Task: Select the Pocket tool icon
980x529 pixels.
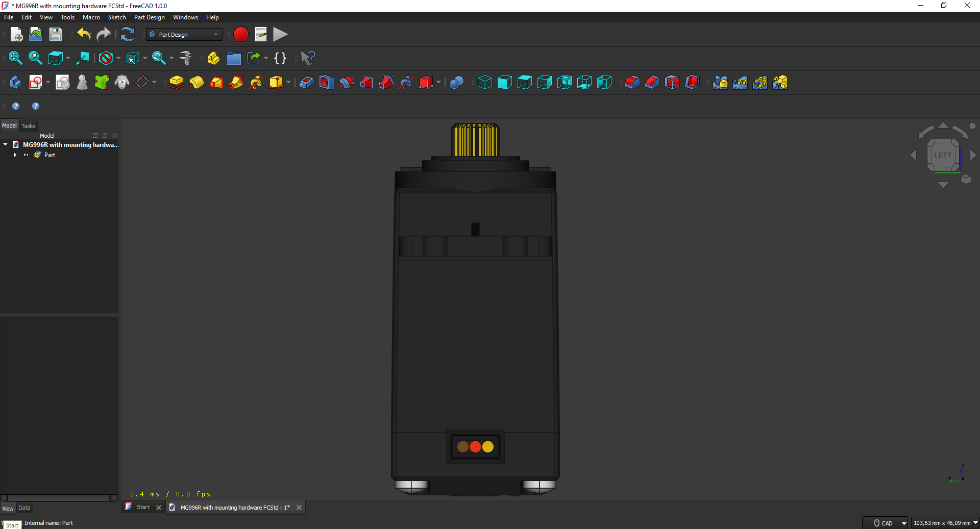Action: 306,82
